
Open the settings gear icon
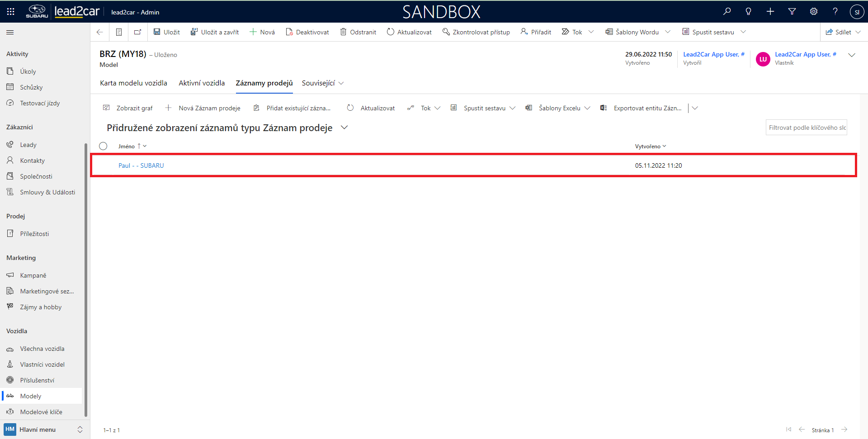[813, 12]
